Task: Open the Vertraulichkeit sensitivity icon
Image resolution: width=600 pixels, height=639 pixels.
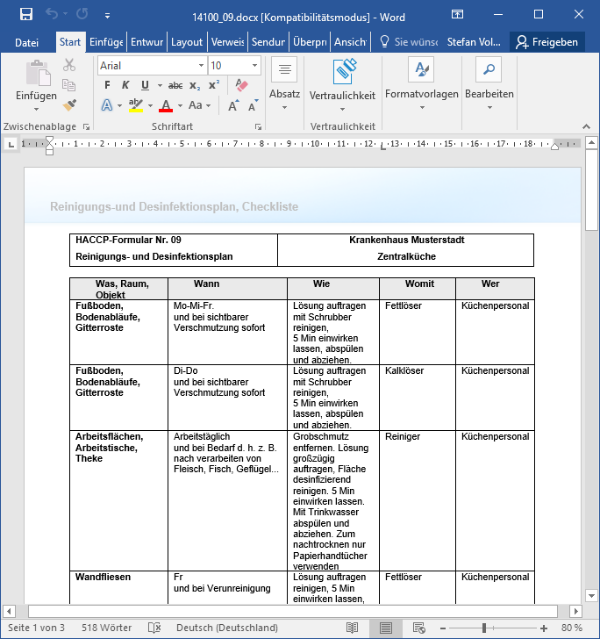Action: point(342,72)
